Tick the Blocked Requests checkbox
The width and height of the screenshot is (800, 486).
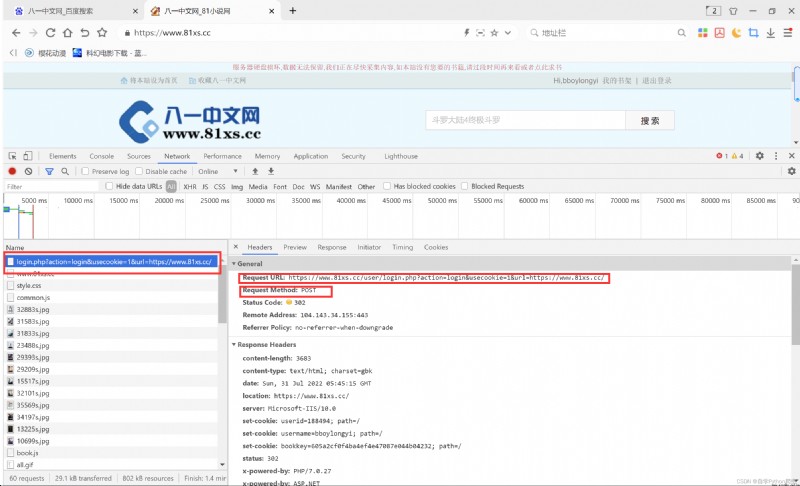click(x=464, y=186)
